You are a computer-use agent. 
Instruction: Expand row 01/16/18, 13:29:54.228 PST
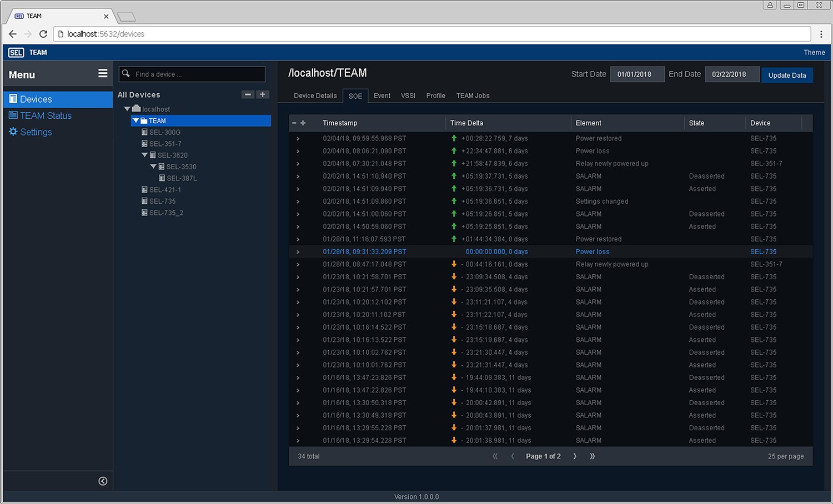(x=298, y=441)
